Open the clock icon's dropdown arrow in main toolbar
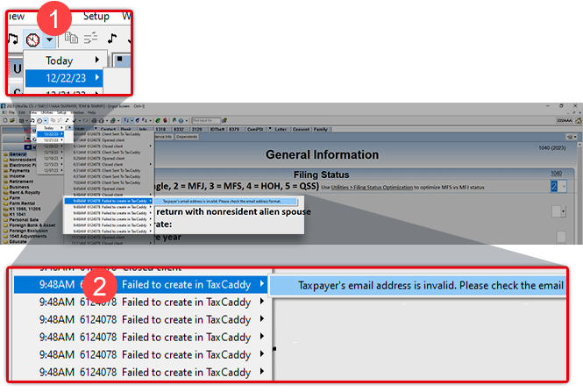Screen dimensions: 583x392 (45, 120)
